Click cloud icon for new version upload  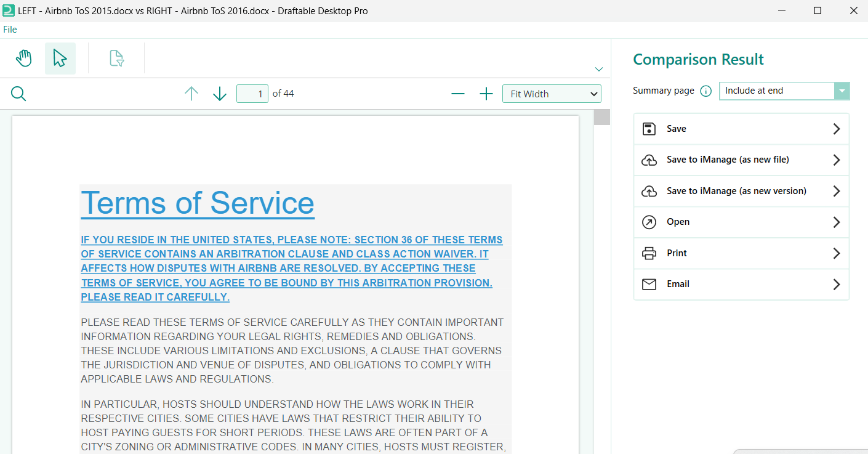coord(649,192)
